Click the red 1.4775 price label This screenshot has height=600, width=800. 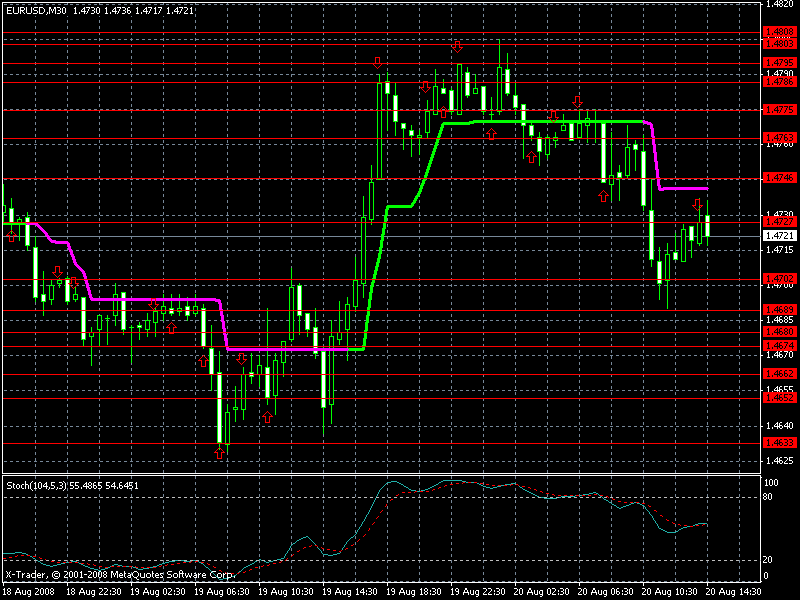tap(779, 109)
